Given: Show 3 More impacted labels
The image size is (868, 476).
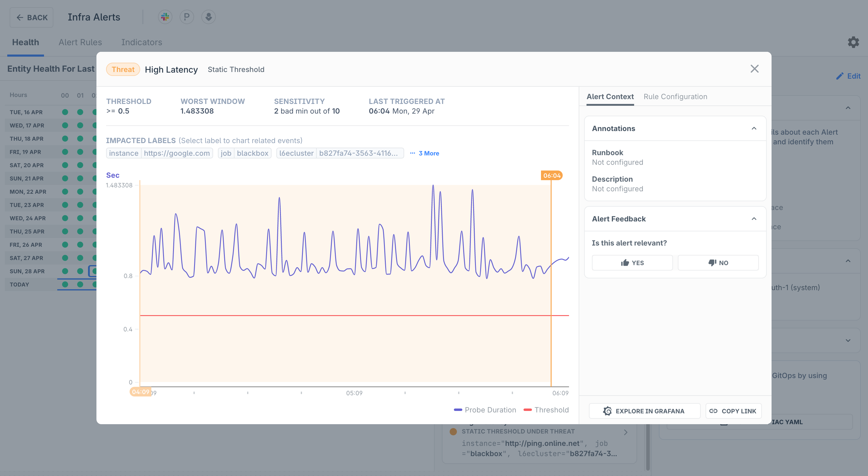Looking at the screenshot, I should point(425,153).
